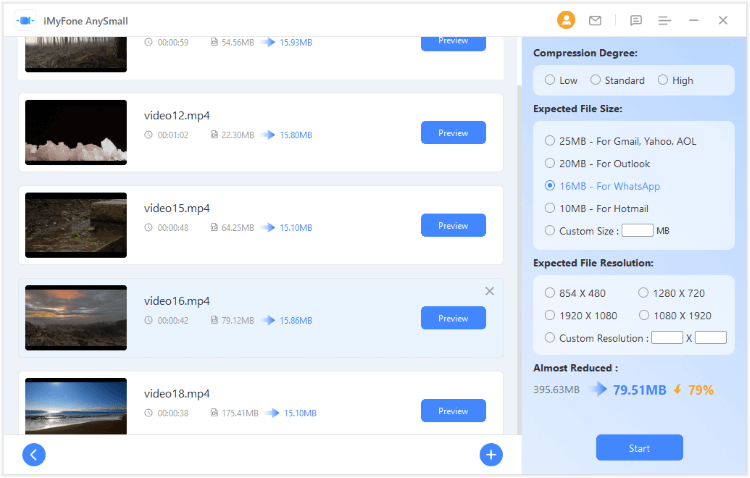Preview video15.mp4
The width and height of the screenshot is (750, 478).
click(453, 225)
